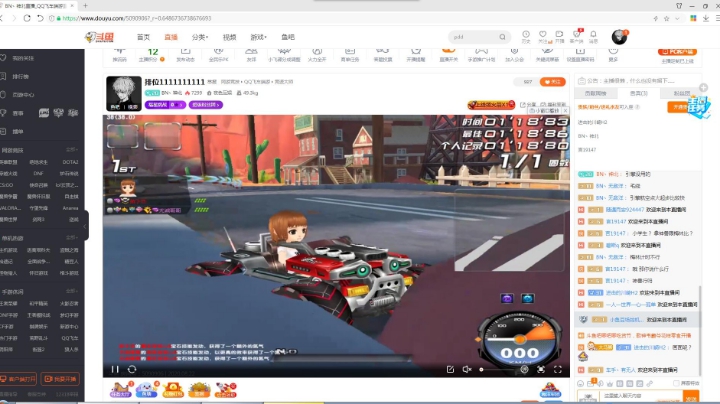
Task: Open the link icon in chat toolbar
Action: [649, 383]
